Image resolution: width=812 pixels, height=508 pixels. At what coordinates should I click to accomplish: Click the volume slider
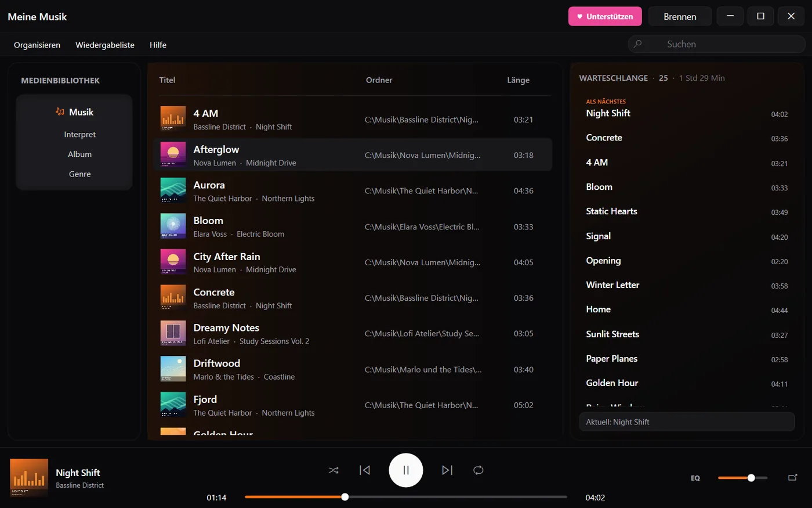click(x=742, y=478)
